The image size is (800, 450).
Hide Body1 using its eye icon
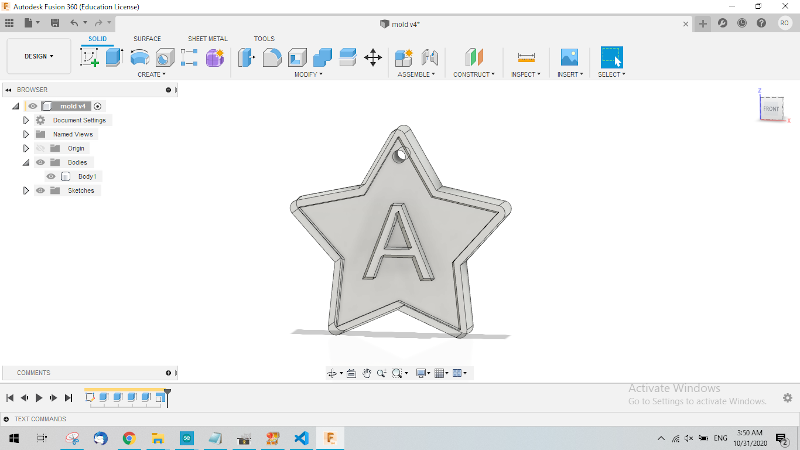tap(51, 177)
